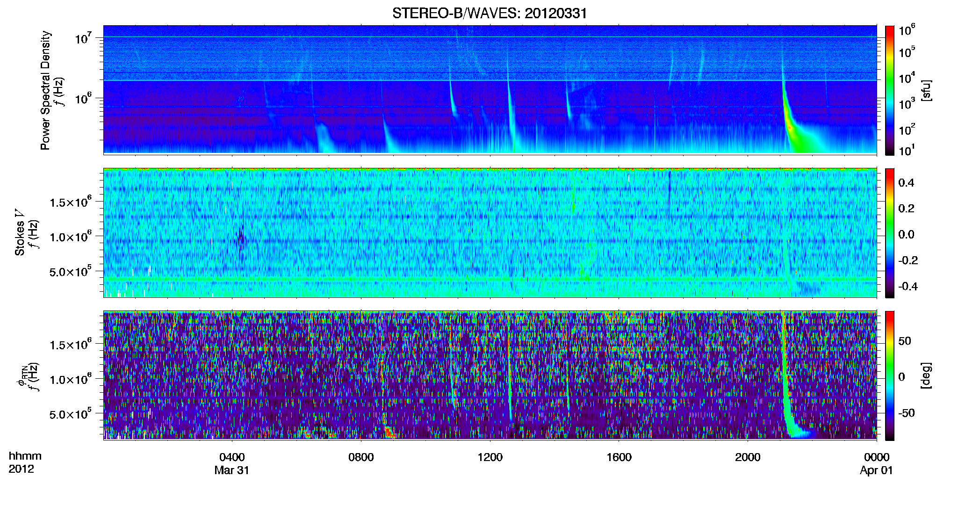Select the 5.0×10^5 tick label of the Stokes V panel
Screen dimensions: 980x505
coord(71,271)
